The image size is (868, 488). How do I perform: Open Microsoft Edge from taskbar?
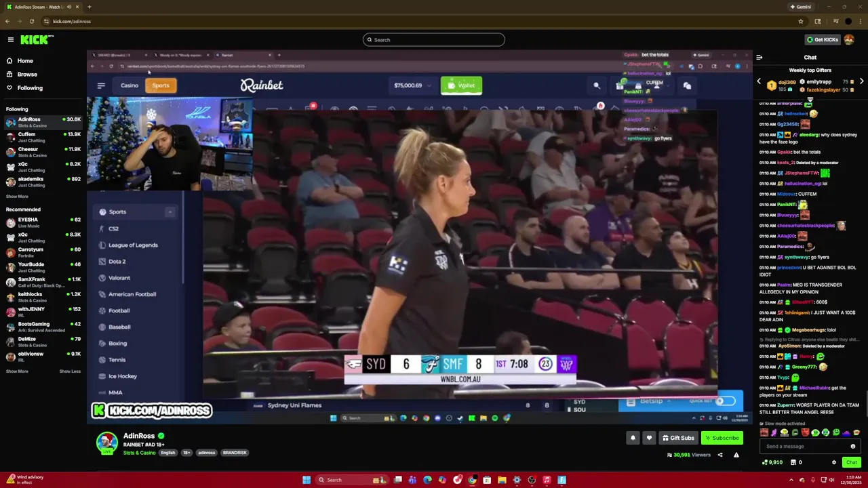pyautogui.click(x=427, y=480)
